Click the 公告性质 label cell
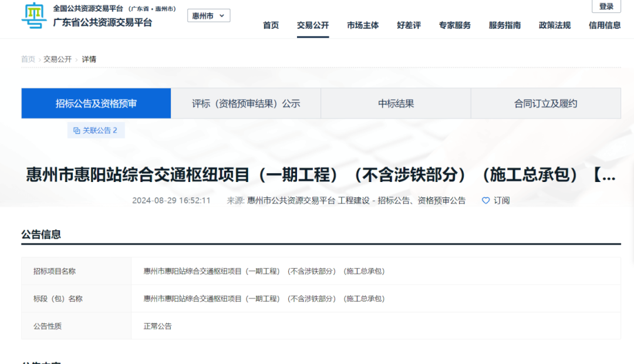Screen dimensions: 634x364 coord(76,326)
